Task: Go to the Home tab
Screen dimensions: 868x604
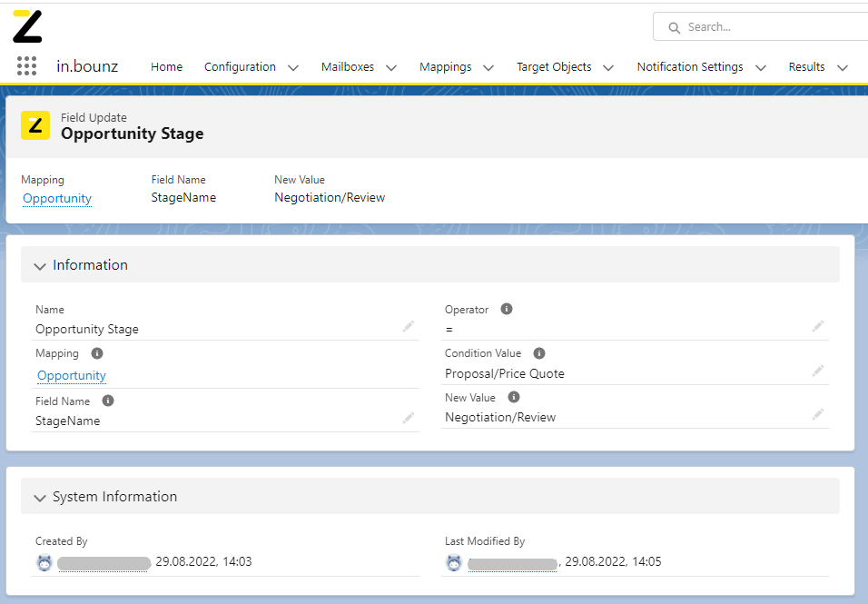Action: pyautogui.click(x=167, y=67)
